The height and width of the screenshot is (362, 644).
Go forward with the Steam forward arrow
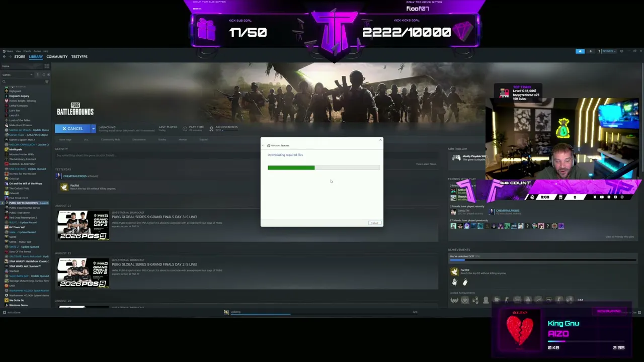click(10, 57)
